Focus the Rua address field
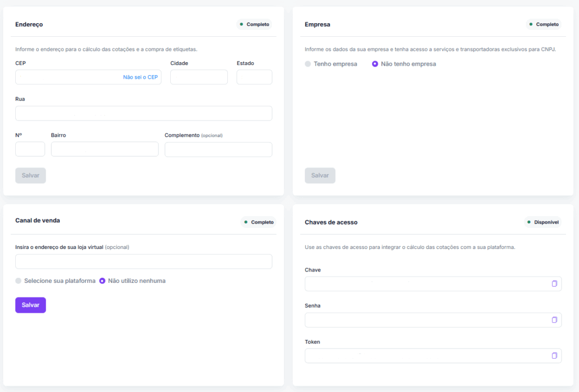This screenshot has width=579, height=392. tap(144, 113)
